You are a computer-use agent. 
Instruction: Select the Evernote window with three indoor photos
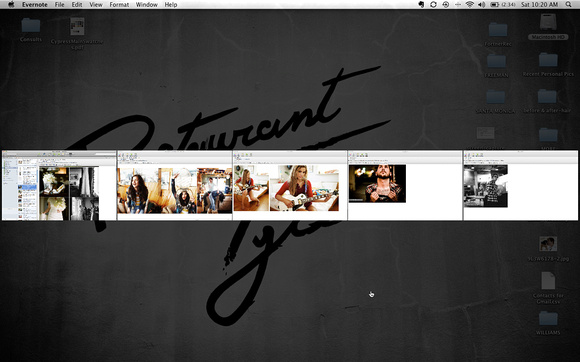pyautogui.click(x=175, y=185)
